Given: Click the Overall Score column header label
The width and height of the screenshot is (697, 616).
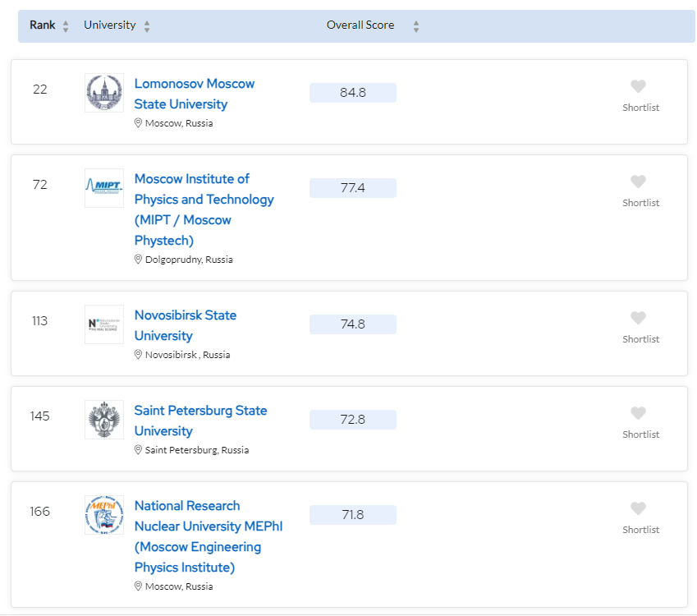Looking at the screenshot, I should click(360, 25).
